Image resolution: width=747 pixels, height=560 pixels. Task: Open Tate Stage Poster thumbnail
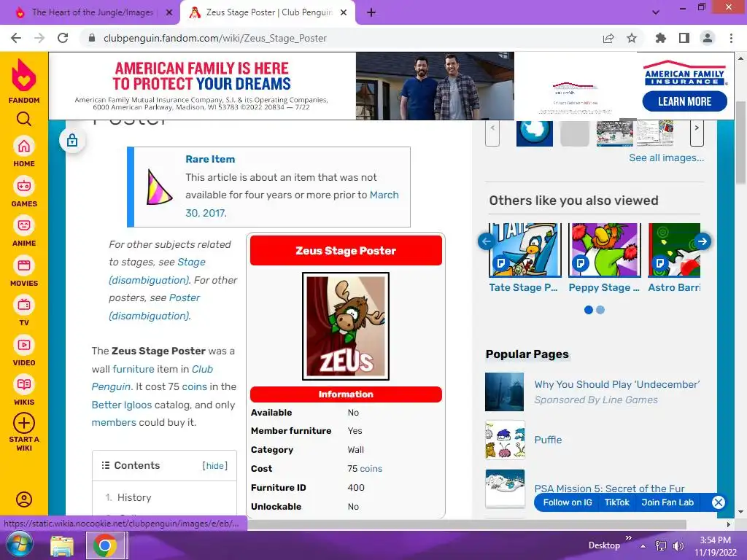coord(525,250)
